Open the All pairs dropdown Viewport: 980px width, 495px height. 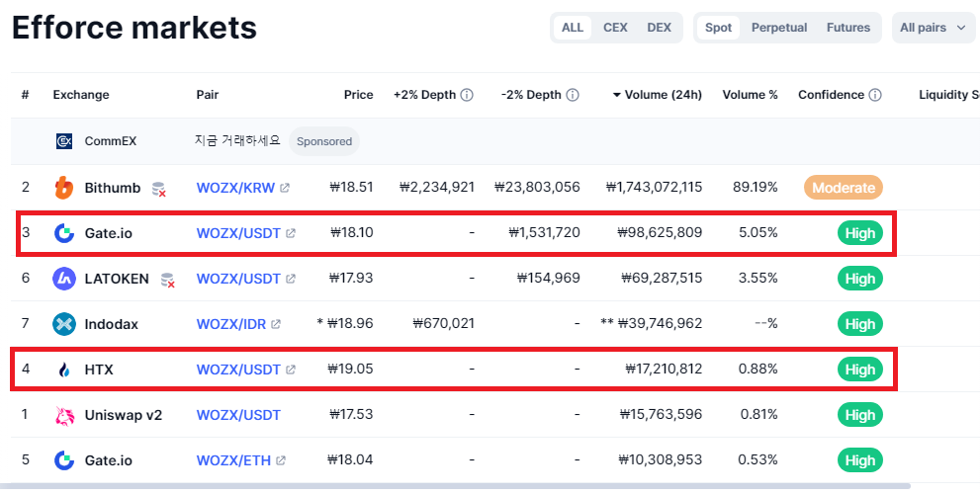pos(934,28)
